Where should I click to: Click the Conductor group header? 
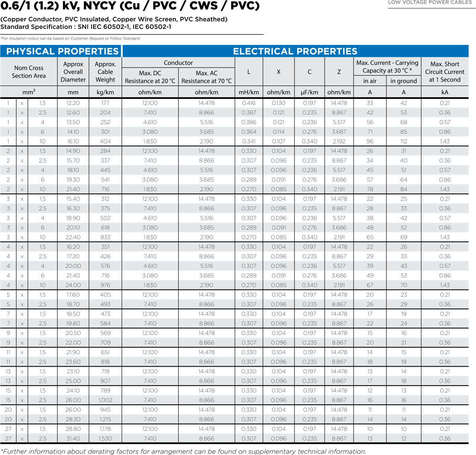tap(178, 63)
